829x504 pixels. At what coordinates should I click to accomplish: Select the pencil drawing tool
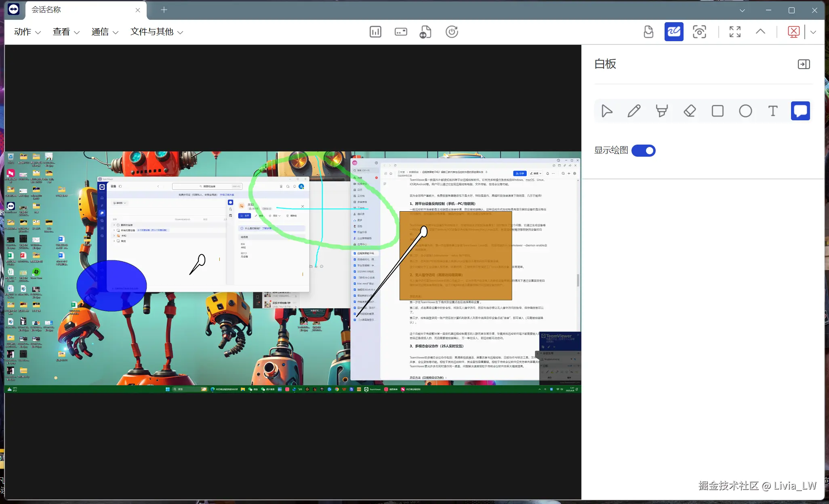634,111
